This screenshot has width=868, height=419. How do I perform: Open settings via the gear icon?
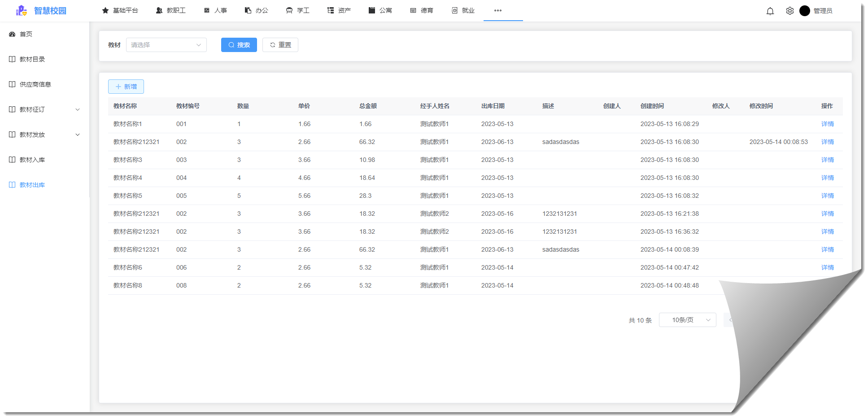[x=789, y=11]
